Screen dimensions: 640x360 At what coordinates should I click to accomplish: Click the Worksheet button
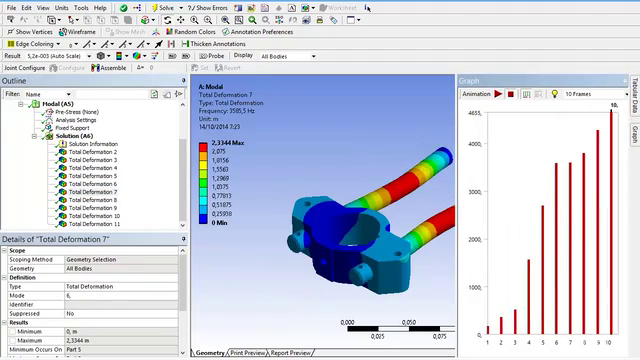338,8
